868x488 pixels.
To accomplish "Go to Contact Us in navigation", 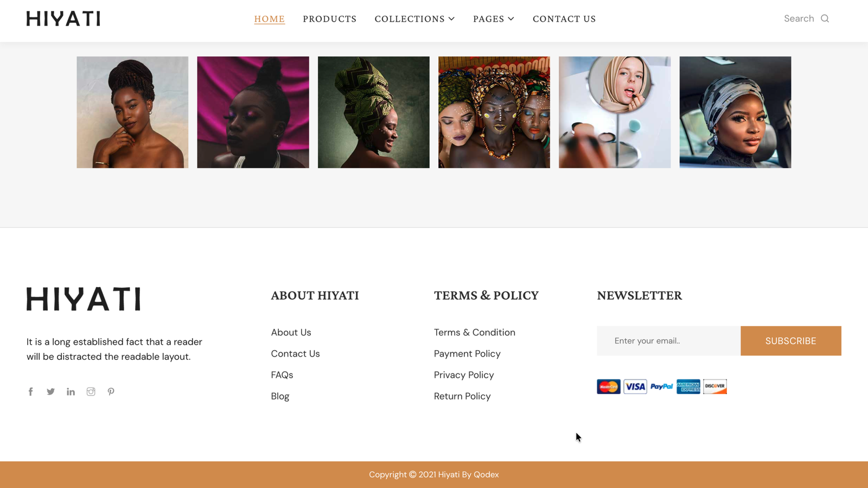I will tap(564, 19).
